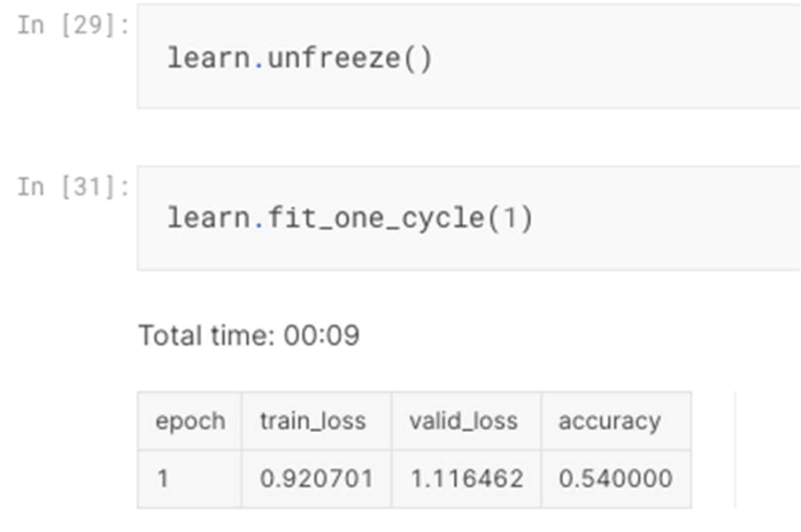Click the epoch value 1 in the table

coord(162,479)
